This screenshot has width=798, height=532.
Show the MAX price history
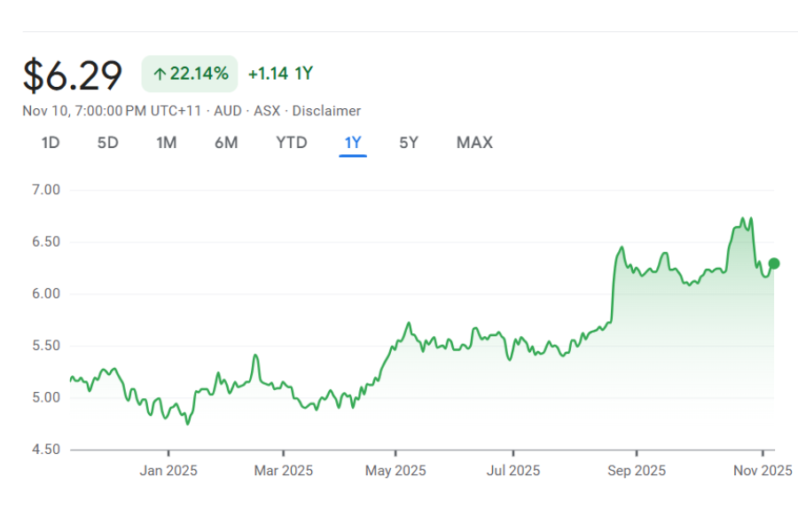click(474, 143)
